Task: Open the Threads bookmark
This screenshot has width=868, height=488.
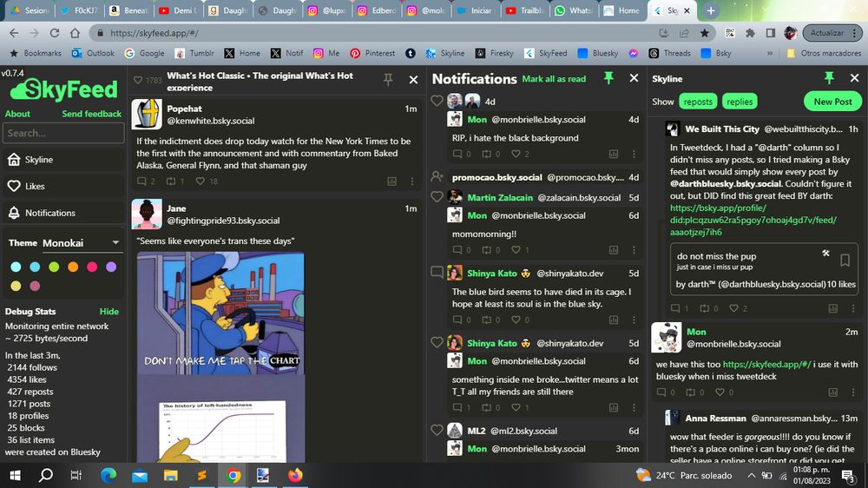Action: point(670,53)
